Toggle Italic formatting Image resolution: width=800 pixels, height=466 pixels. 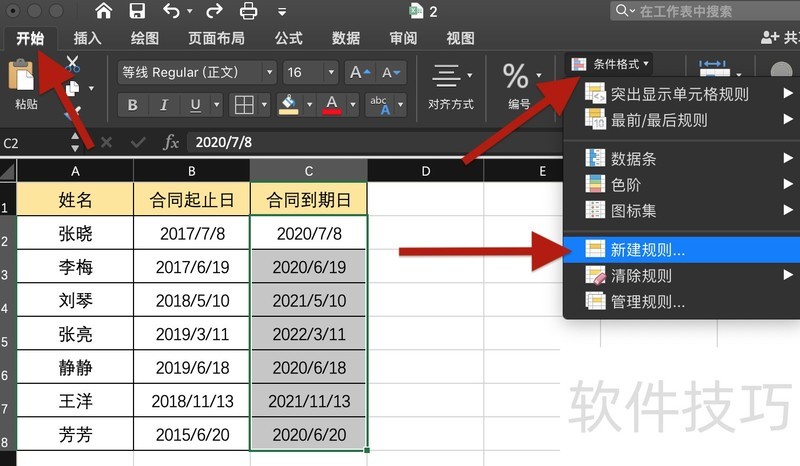click(x=163, y=105)
